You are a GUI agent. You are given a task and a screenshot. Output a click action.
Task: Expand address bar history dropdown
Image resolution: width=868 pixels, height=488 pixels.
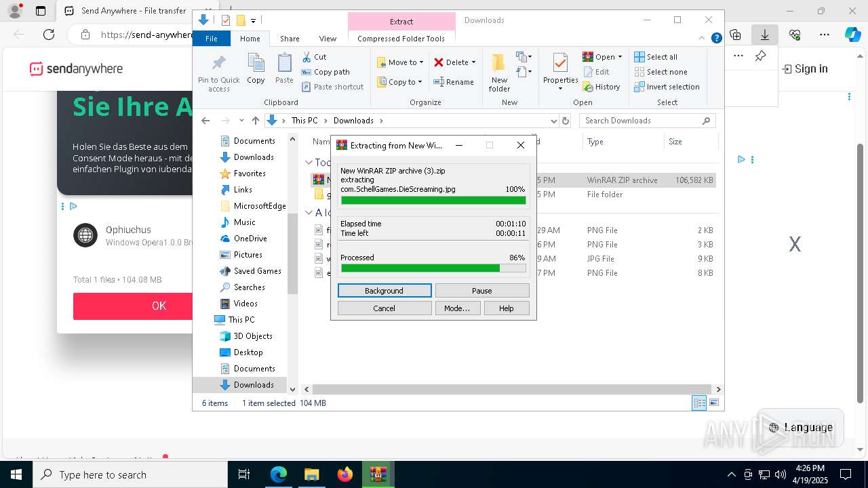[554, 121]
